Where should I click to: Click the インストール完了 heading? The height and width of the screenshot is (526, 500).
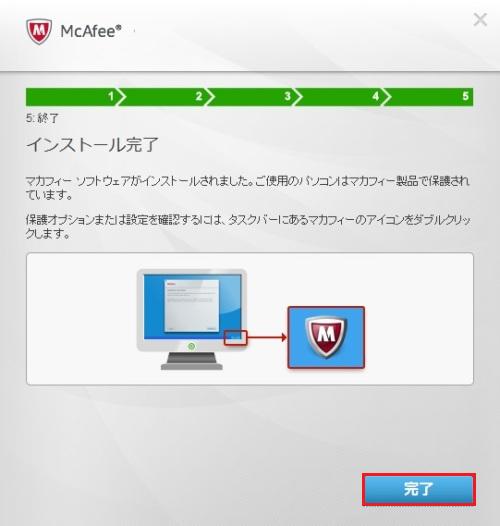click(92, 145)
